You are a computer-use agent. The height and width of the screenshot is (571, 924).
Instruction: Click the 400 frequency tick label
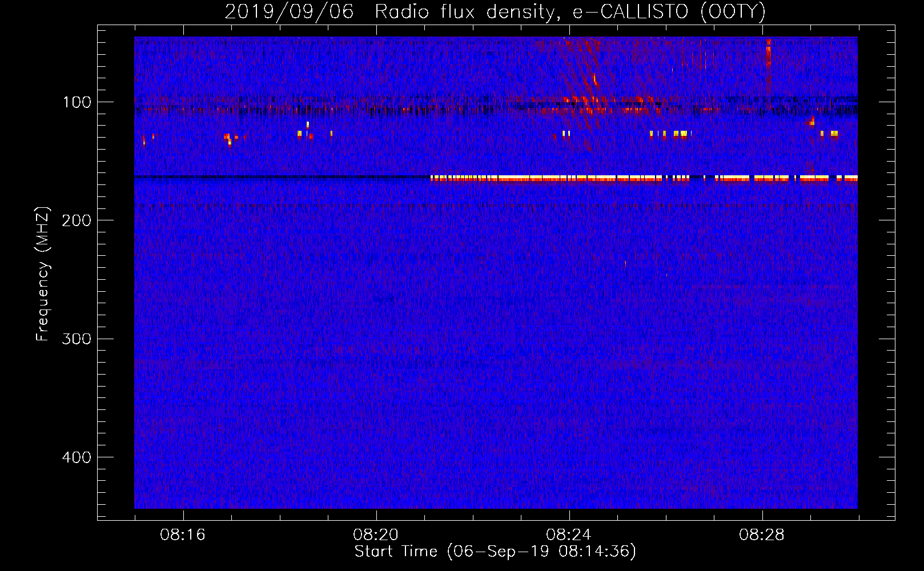click(x=77, y=457)
